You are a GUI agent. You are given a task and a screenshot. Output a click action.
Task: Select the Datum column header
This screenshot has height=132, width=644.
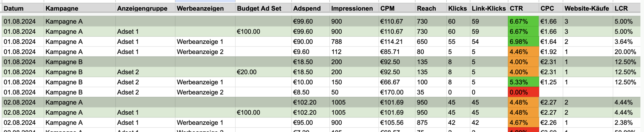(x=23, y=8)
